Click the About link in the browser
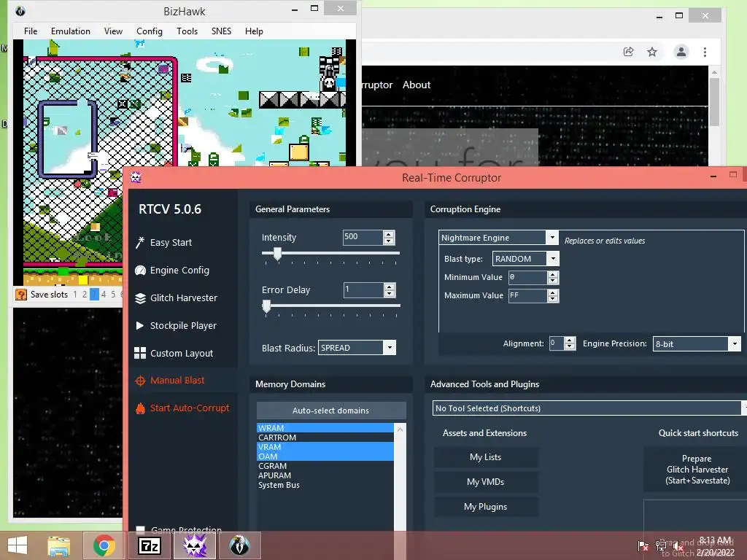The height and width of the screenshot is (560, 747). coord(417,85)
